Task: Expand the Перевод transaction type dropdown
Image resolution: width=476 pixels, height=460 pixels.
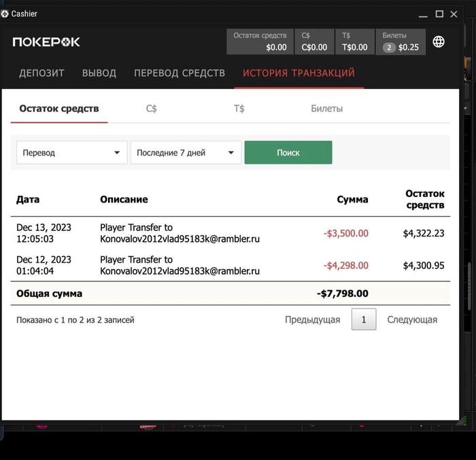Action: tap(72, 153)
